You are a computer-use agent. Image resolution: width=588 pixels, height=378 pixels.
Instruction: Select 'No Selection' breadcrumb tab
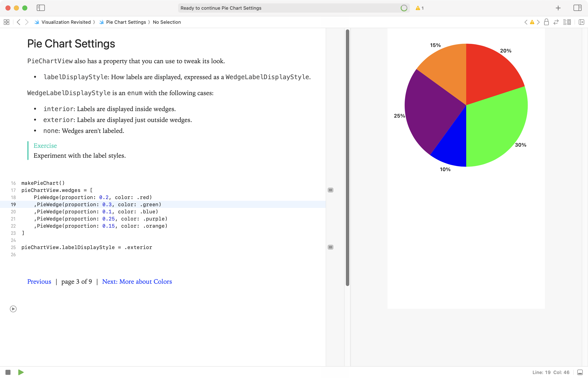pos(167,22)
